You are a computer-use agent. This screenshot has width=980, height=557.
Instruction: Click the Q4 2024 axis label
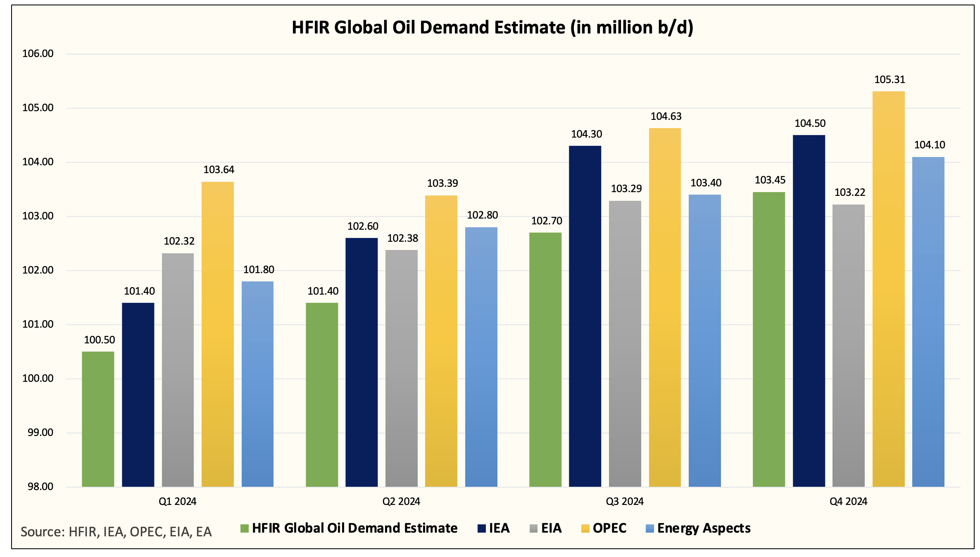click(849, 502)
